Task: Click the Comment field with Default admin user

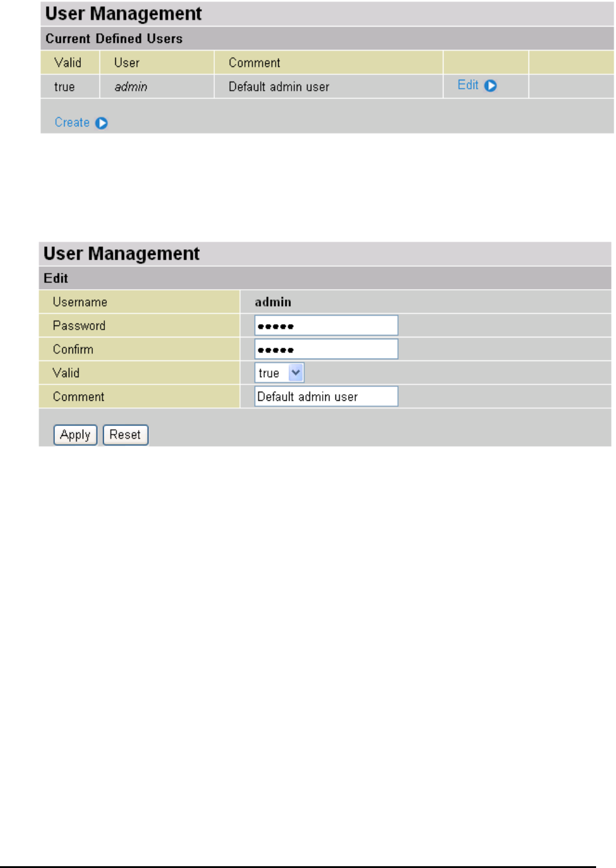Action: [326, 397]
